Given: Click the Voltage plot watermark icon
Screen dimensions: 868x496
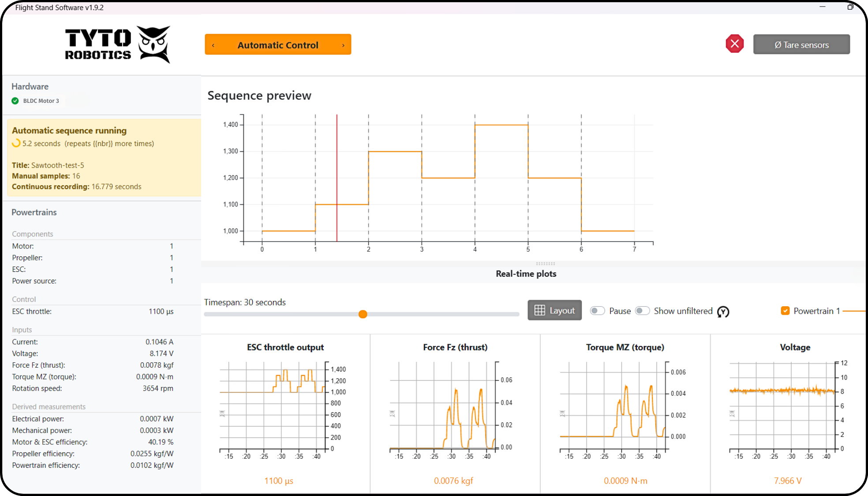Looking at the screenshot, I should (732, 413).
